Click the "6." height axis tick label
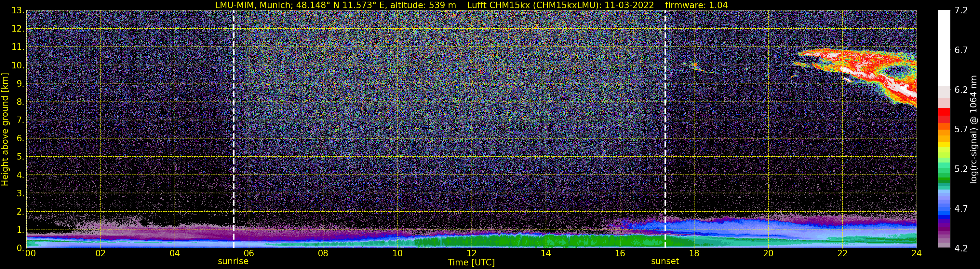The image size is (980, 269). tap(20, 139)
